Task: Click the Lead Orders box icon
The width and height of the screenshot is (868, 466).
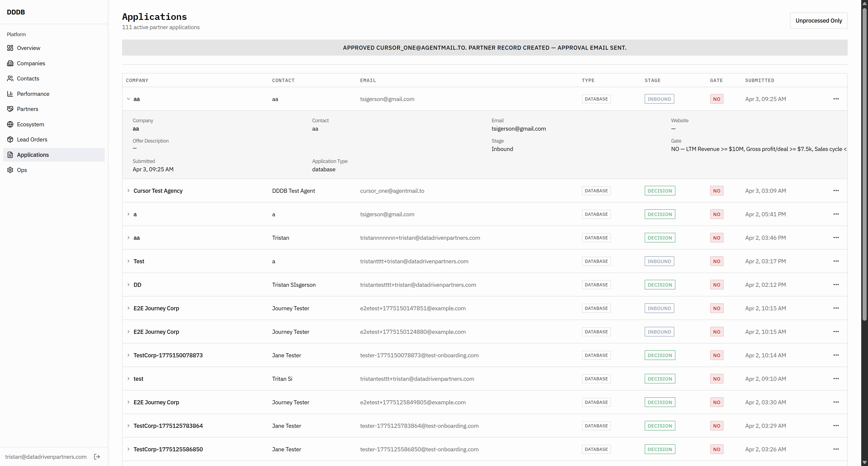Action: 10,139
